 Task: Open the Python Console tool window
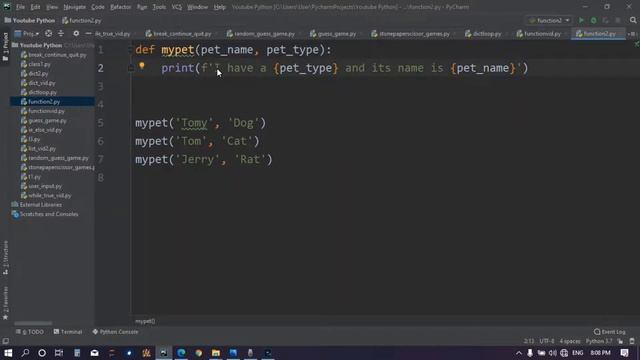point(116,332)
